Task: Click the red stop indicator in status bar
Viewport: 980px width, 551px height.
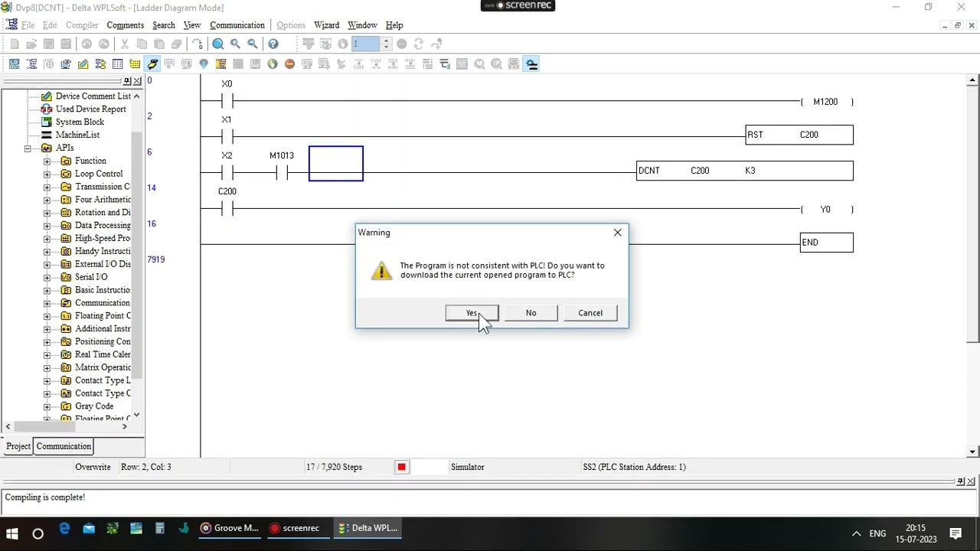Action: (401, 467)
